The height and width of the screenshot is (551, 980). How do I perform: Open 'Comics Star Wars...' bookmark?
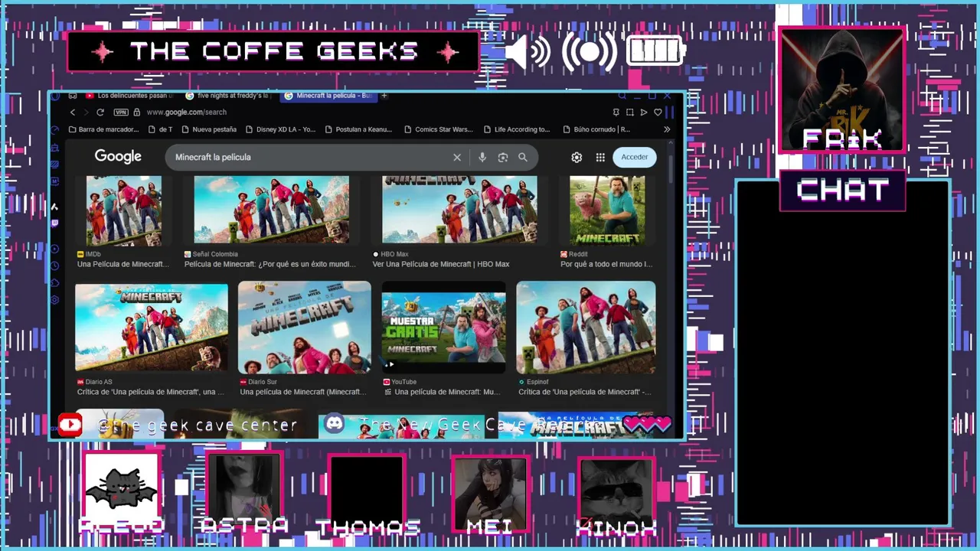coord(439,129)
